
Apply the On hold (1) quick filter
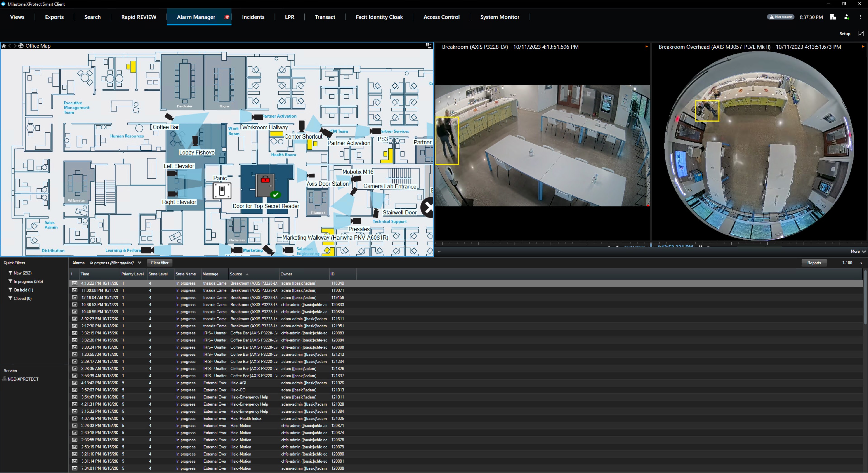coord(23,290)
